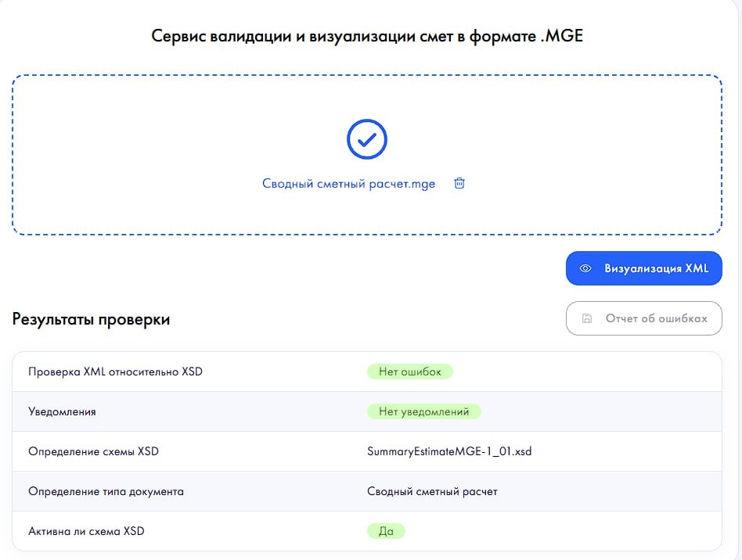Image resolution: width=742 pixels, height=560 pixels.
Task: Click the Уведомления row label
Action: coord(62,411)
